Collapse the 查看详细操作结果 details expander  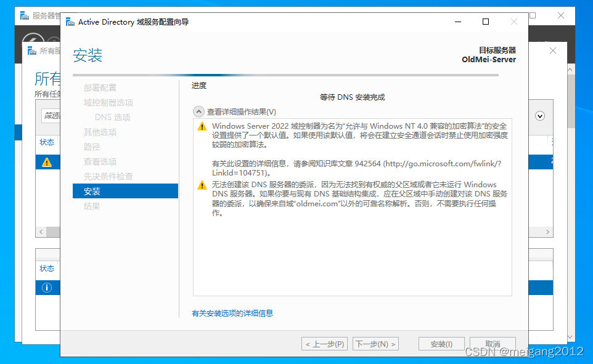click(x=198, y=111)
